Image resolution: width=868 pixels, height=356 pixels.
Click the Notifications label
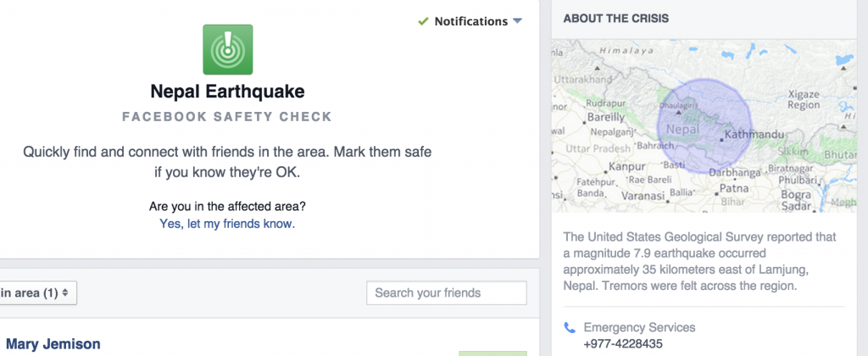(471, 21)
